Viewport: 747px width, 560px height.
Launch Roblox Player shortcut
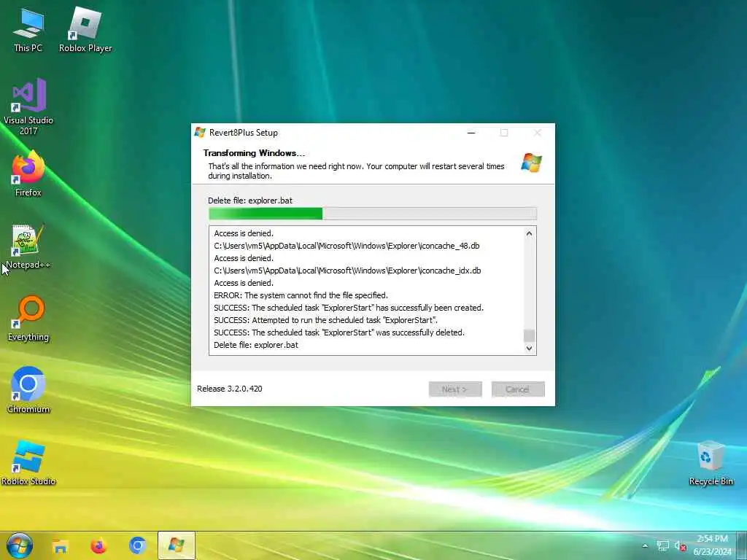tap(85, 31)
